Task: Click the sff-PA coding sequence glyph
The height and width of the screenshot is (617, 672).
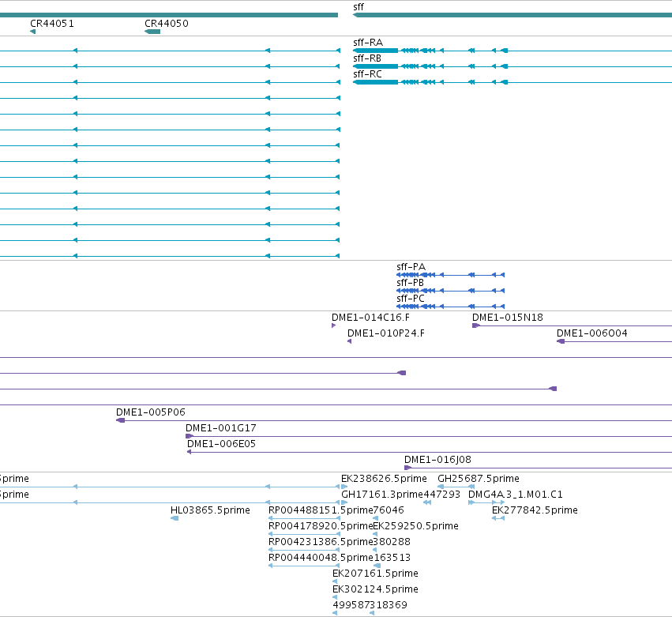Action: 450,275
